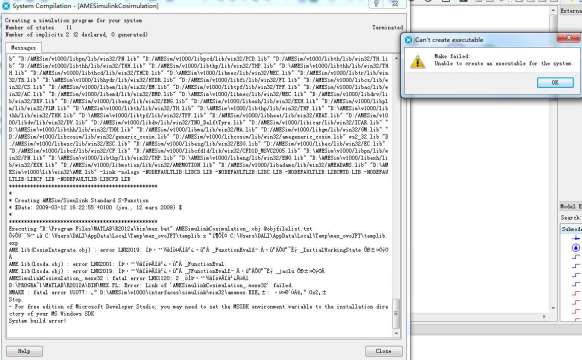This screenshot has width=582, height=360.
Task: Click OK in the Can't create executable dialog
Action: click(x=555, y=82)
